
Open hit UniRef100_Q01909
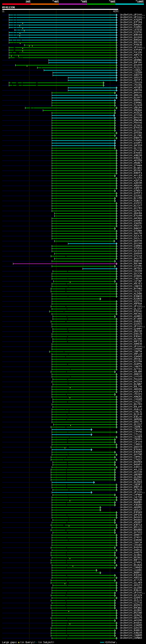coord(131,65)
